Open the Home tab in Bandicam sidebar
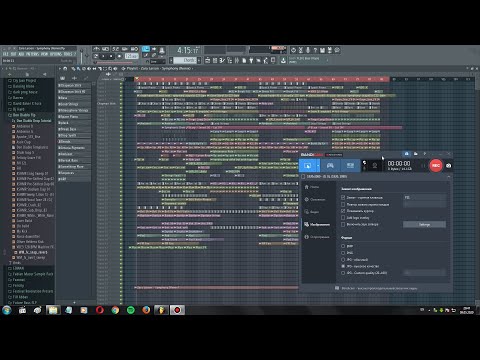 pyautogui.click(x=312, y=187)
